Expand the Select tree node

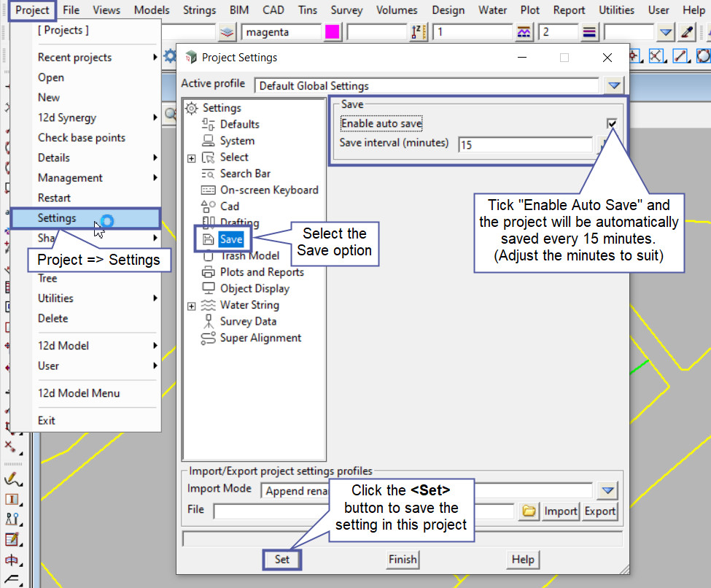(191, 158)
